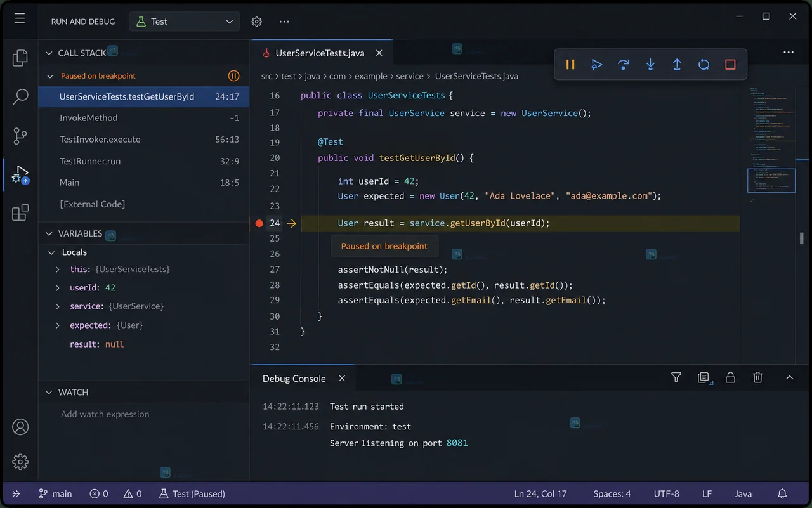Open the Search view

tap(20, 97)
